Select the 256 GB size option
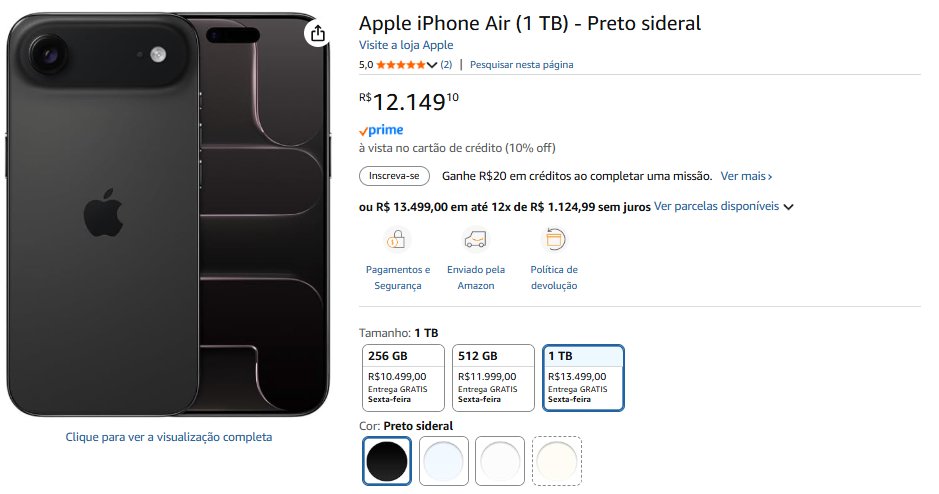 [404, 378]
